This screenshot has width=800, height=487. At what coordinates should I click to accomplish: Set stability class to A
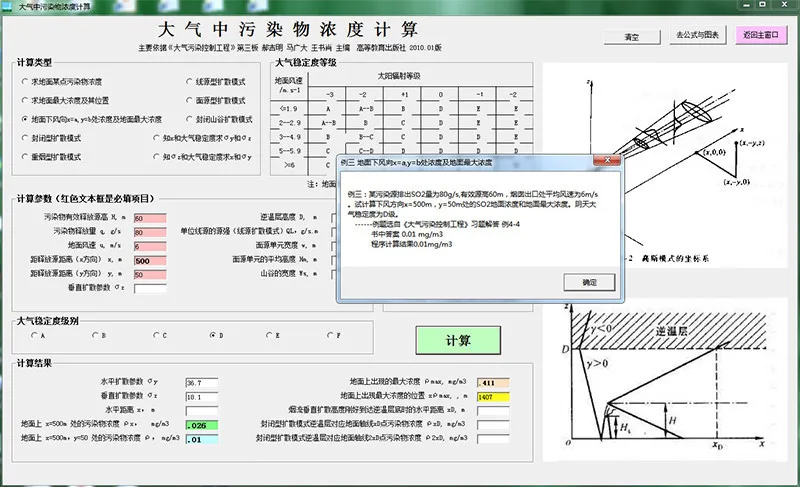tap(38, 336)
